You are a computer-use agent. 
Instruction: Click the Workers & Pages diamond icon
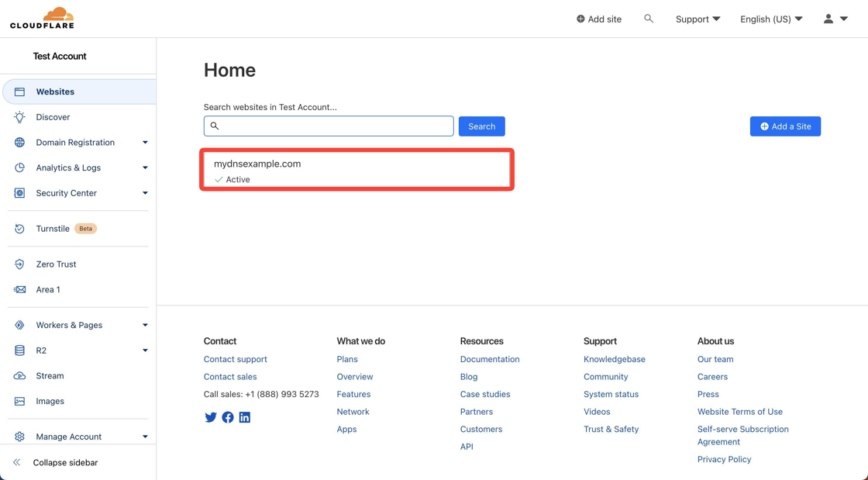pos(19,325)
